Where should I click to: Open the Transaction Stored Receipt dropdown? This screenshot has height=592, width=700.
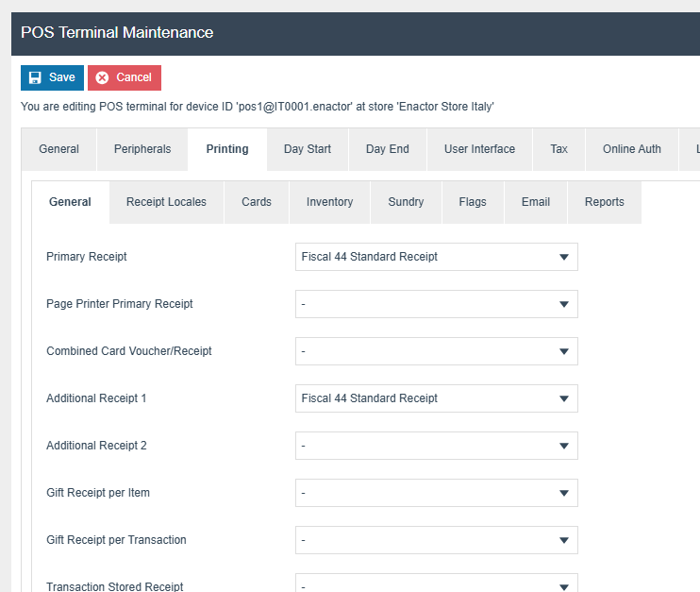pyautogui.click(x=436, y=584)
